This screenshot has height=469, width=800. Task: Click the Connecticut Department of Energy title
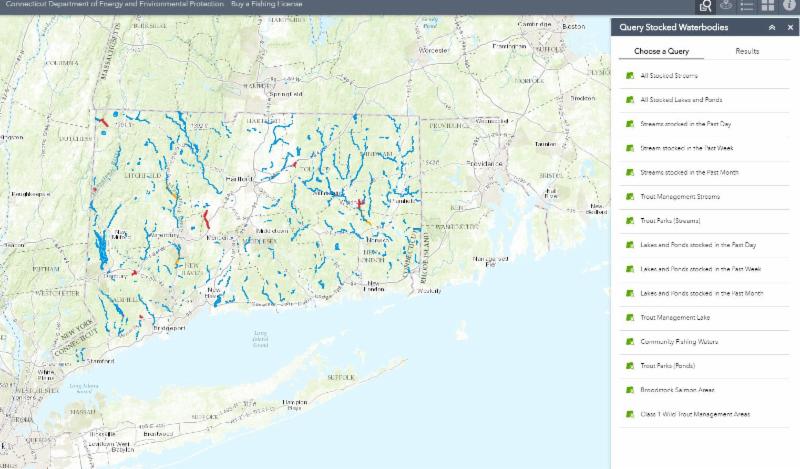pyautogui.click(x=114, y=4)
